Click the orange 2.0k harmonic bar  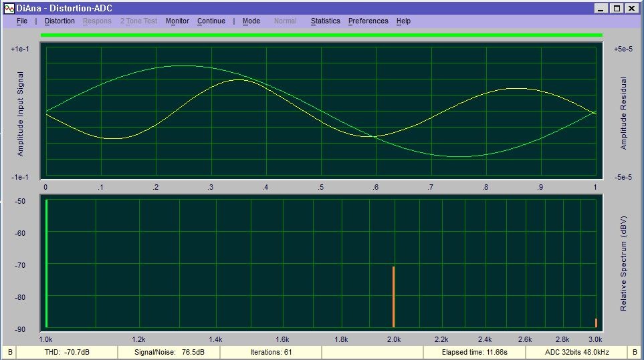pyautogui.click(x=393, y=297)
